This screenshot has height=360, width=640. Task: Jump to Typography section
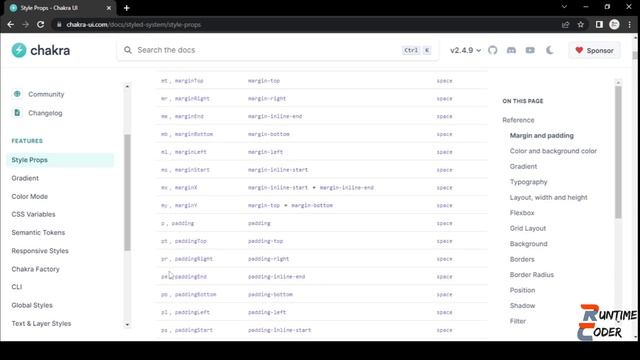[528, 182]
